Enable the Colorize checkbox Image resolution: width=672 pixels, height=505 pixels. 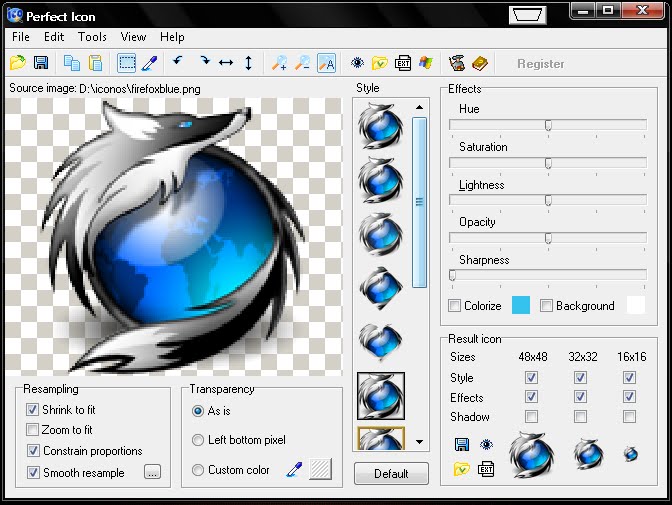pyautogui.click(x=454, y=306)
